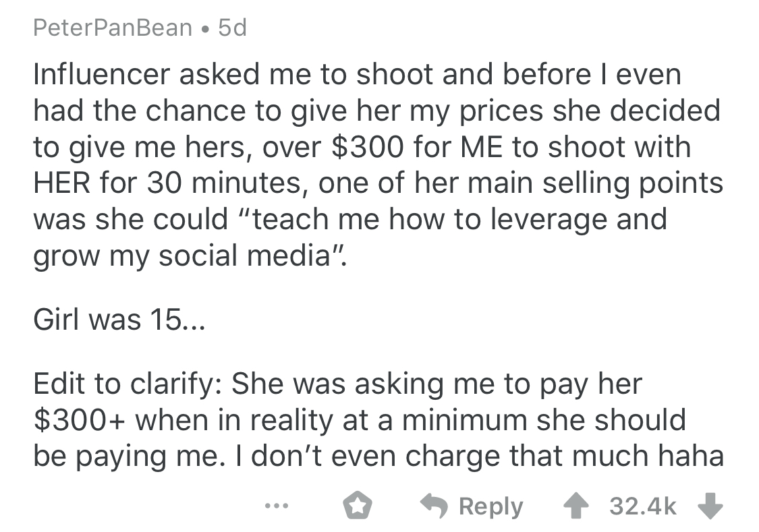Downvote the comment with the down arrow
The width and height of the screenshot is (759, 532).
(710, 506)
